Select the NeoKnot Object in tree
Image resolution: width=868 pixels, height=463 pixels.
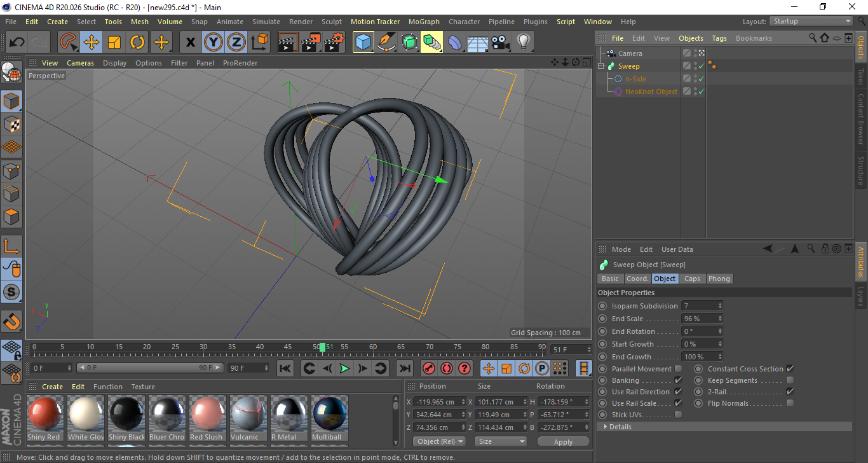651,92
